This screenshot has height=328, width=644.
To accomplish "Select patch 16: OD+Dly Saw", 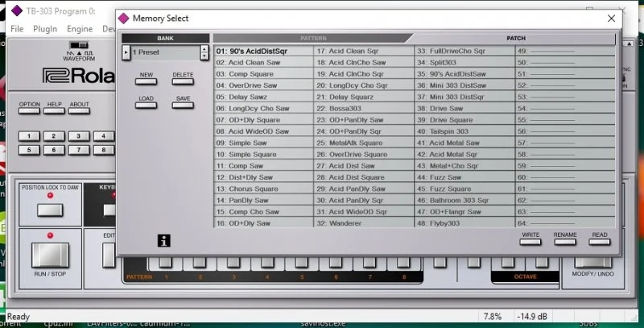I will pyautogui.click(x=263, y=222).
